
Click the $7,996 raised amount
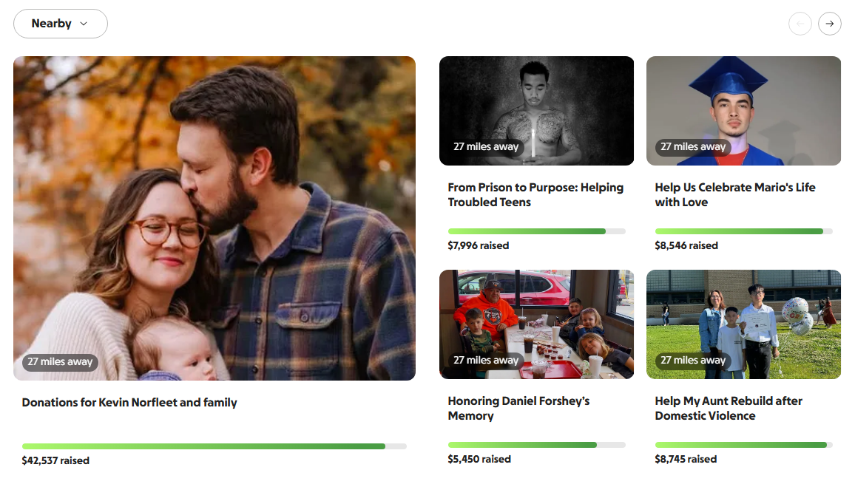479,245
